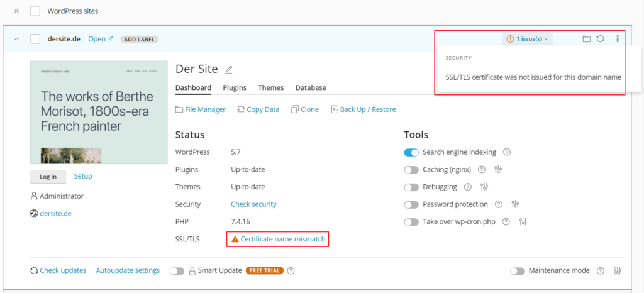The height and width of the screenshot is (293, 644).
Task: Click the orange warning icon in the issues badge
Action: [x=510, y=39]
